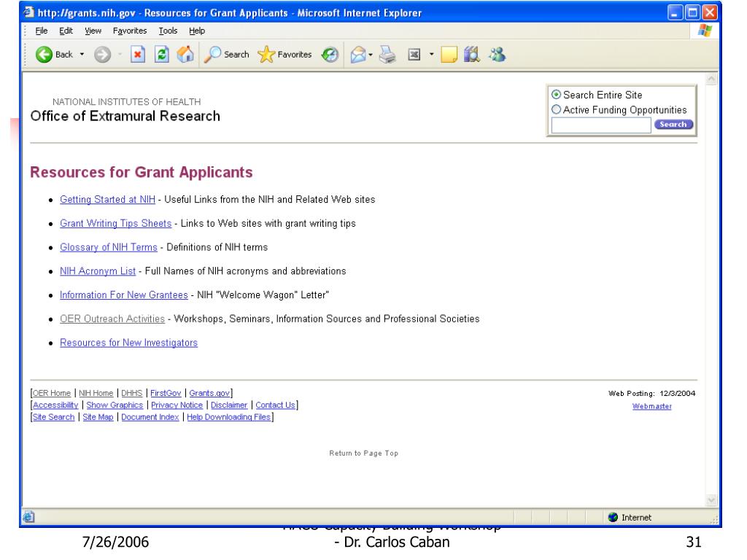Select Active Funding Opportunities radio button
This screenshot has height=560, width=747.
tap(556, 109)
